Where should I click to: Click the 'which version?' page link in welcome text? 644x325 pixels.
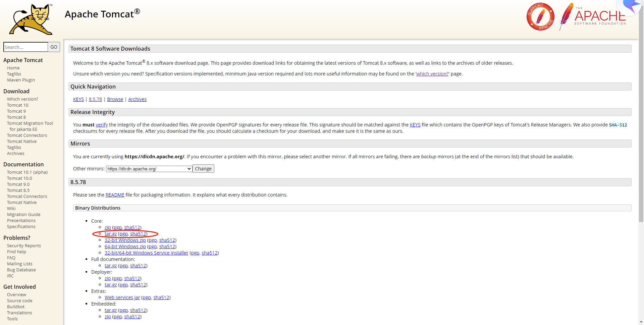coord(432,74)
